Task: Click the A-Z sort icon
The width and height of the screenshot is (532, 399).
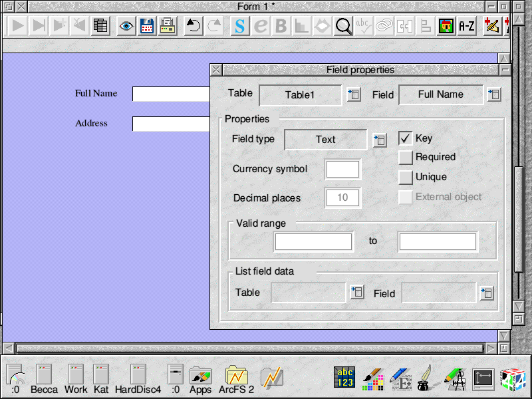Action: [x=467, y=26]
